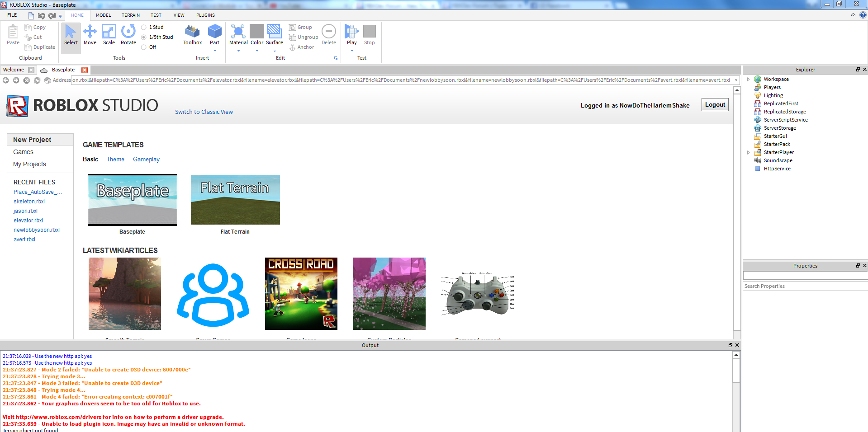
Task: Open Edit group dialog launcher
Action: [x=336, y=58]
